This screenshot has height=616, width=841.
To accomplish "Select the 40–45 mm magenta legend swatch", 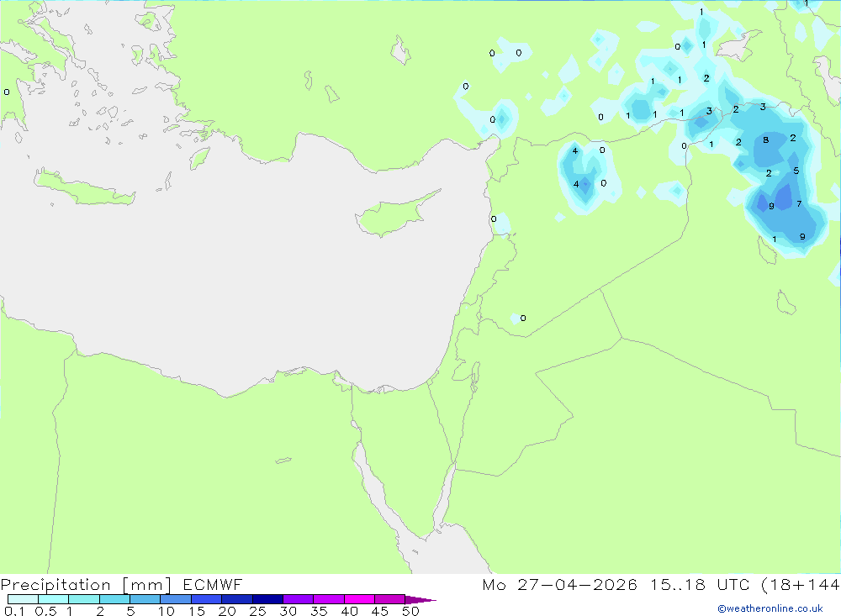I will [x=359, y=599].
